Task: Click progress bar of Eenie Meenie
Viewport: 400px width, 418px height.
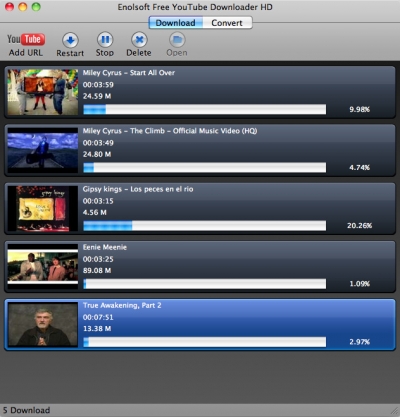Action: tap(205, 284)
